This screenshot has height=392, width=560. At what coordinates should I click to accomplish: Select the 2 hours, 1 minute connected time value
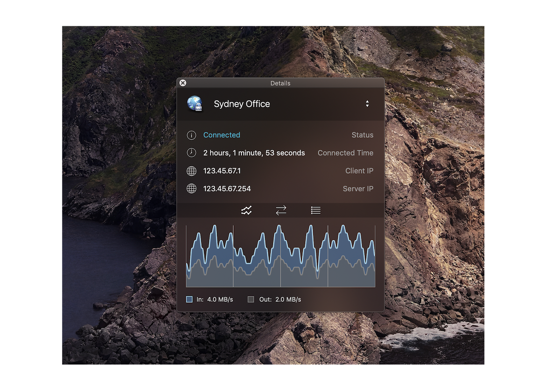(x=254, y=153)
